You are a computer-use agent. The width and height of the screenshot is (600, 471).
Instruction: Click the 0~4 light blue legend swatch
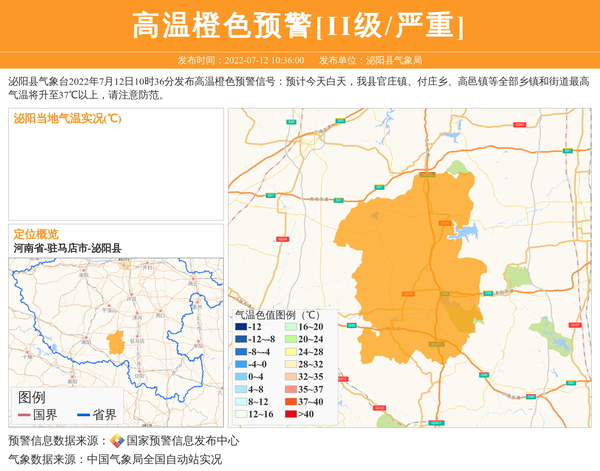point(241,377)
